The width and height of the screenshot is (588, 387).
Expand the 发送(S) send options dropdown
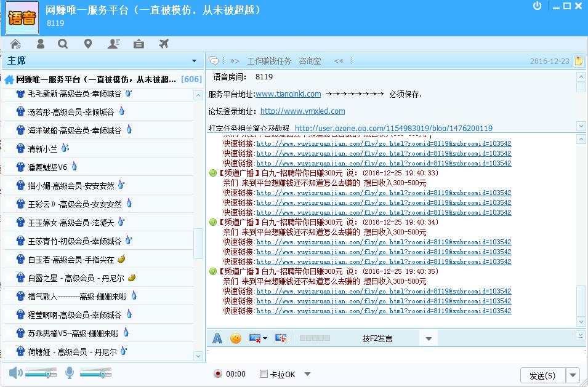[x=573, y=375]
